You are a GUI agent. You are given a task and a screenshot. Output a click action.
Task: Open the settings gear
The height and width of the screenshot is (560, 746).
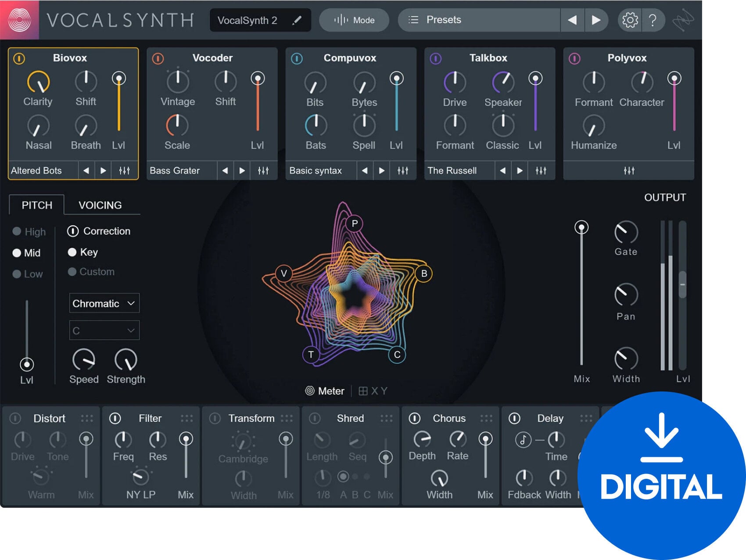coord(629,20)
